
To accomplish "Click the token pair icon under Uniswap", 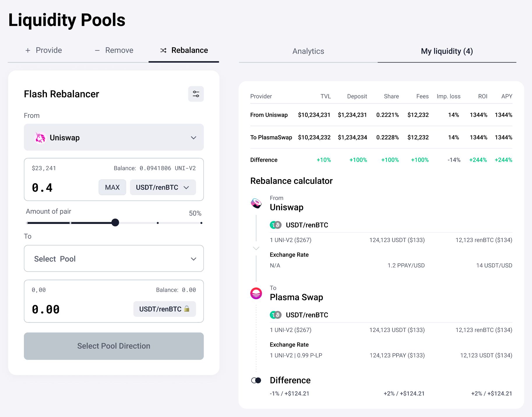I will click(x=275, y=225).
